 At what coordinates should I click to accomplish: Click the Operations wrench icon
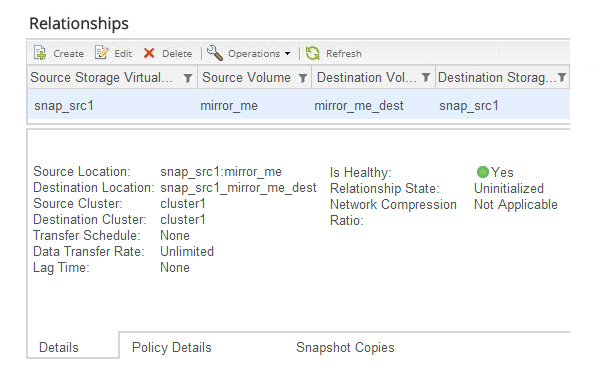click(215, 53)
